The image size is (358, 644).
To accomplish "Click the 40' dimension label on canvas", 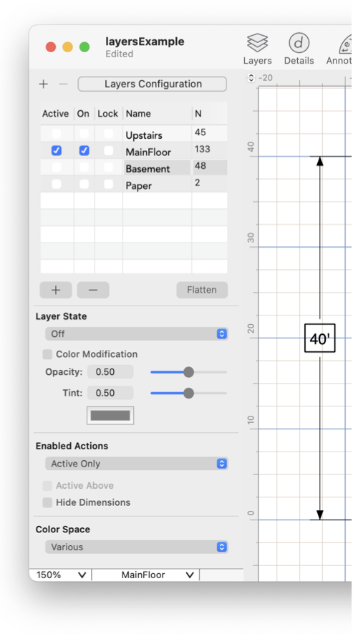I will point(320,338).
